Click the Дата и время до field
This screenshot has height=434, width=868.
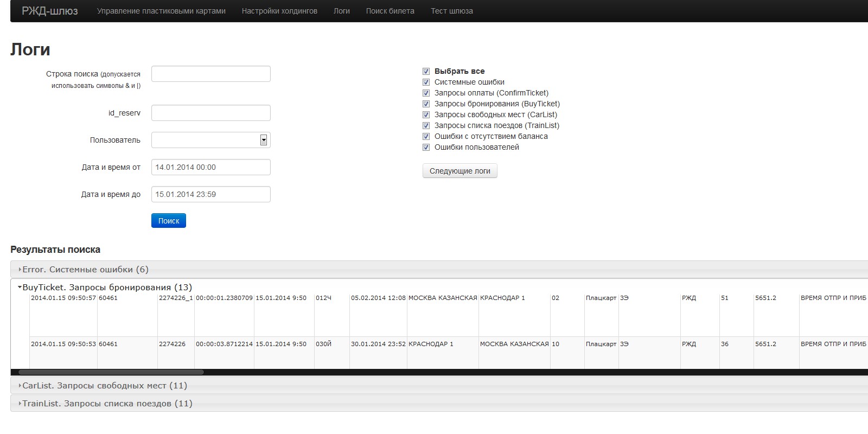[211, 194]
